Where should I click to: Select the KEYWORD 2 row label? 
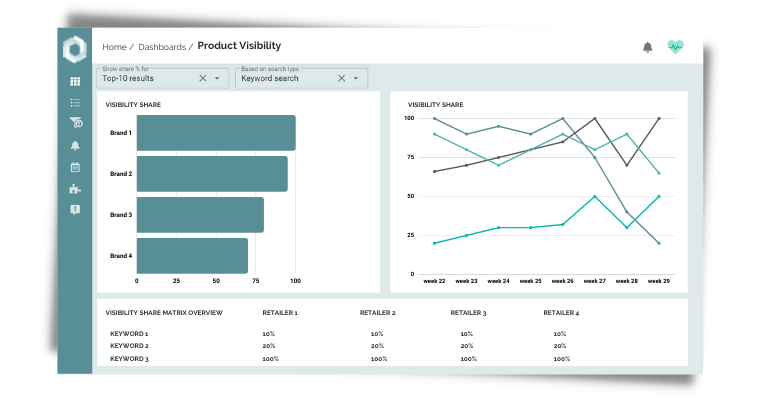click(x=129, y=346)
